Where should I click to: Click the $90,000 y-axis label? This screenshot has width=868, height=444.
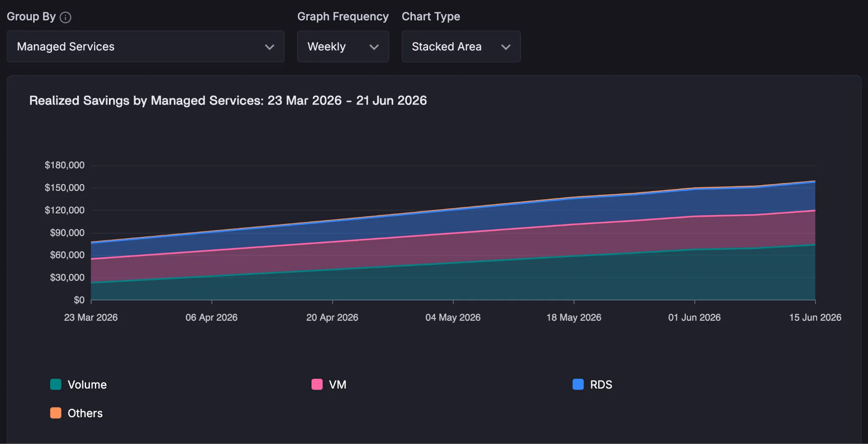[x=67, y=233]
